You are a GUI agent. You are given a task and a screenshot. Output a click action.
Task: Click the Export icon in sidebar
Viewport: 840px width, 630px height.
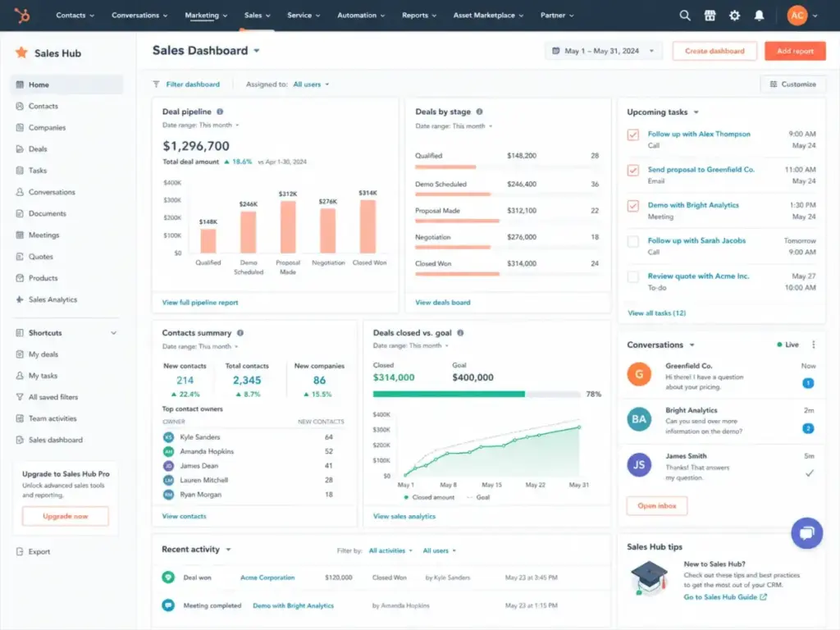coord(20,551)
